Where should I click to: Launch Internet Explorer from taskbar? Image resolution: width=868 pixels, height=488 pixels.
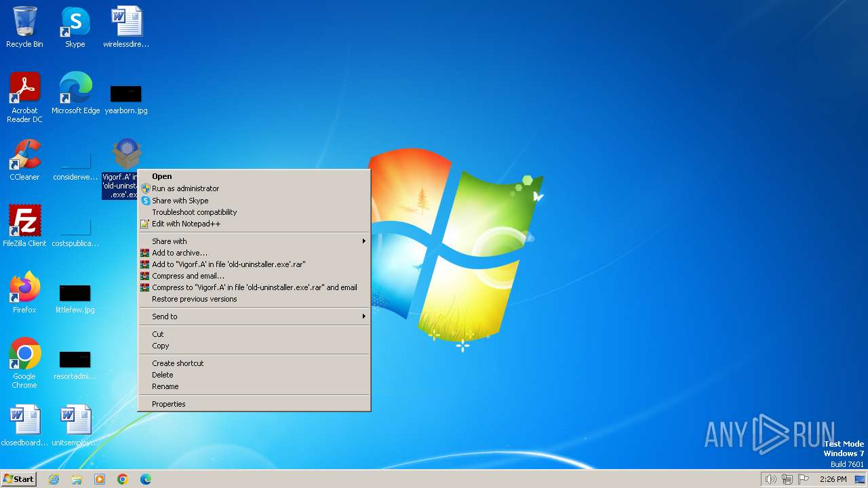pyautogui.click(x=54, y=479)
